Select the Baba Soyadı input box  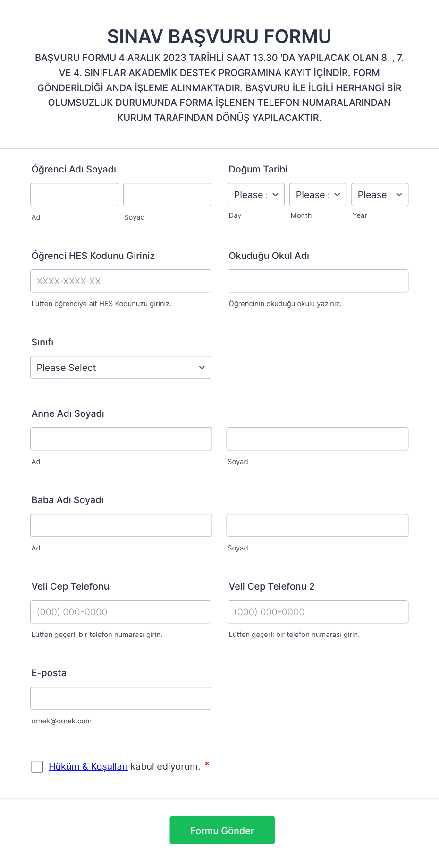pos(317,525)
